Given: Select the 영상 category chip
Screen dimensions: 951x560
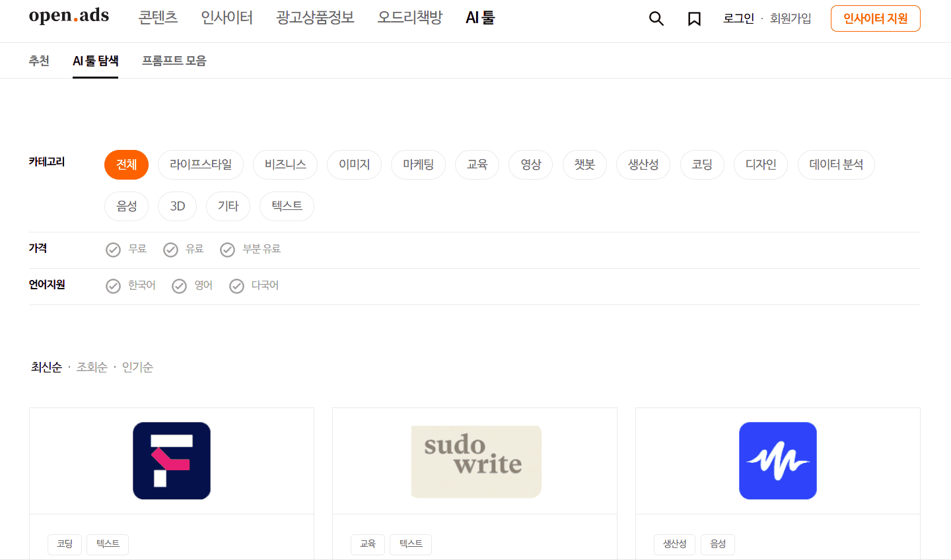Looking at the screenshot, I should [x=530, y=164].
